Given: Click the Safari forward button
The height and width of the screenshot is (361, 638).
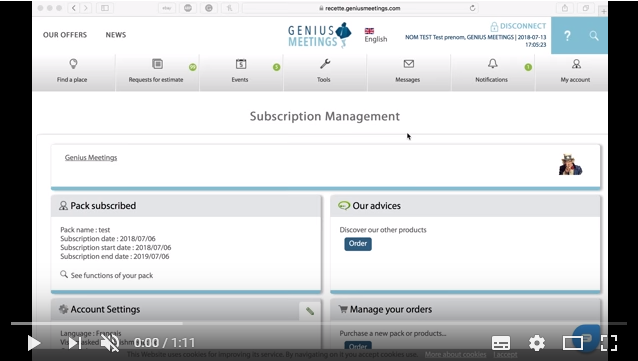Looking at the screenshot, I should 85,8.
